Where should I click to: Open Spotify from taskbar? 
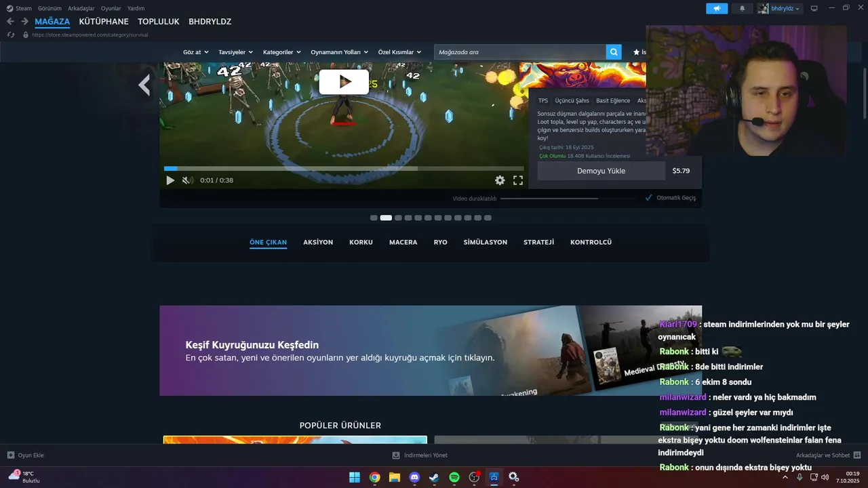pyautogui.click(x=454, y=477)
